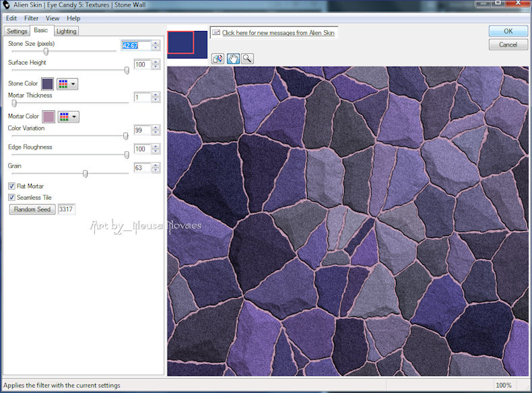Click the Alien Skin title bar icon
This screenshot has width=532, height=393.
pyautogui.click(x=6, y=5)
